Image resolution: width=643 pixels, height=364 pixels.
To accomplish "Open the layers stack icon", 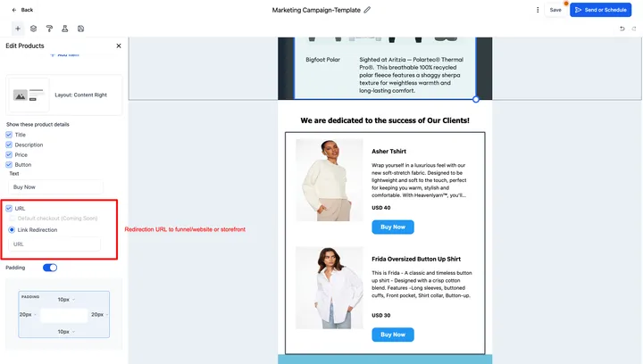I will click(x=34, y=29).
